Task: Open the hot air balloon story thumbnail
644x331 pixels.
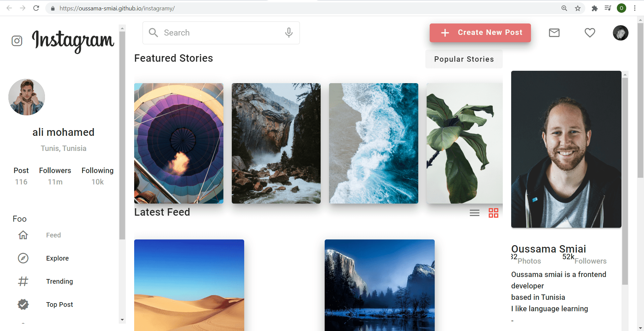Action: (x=178, y=143)
